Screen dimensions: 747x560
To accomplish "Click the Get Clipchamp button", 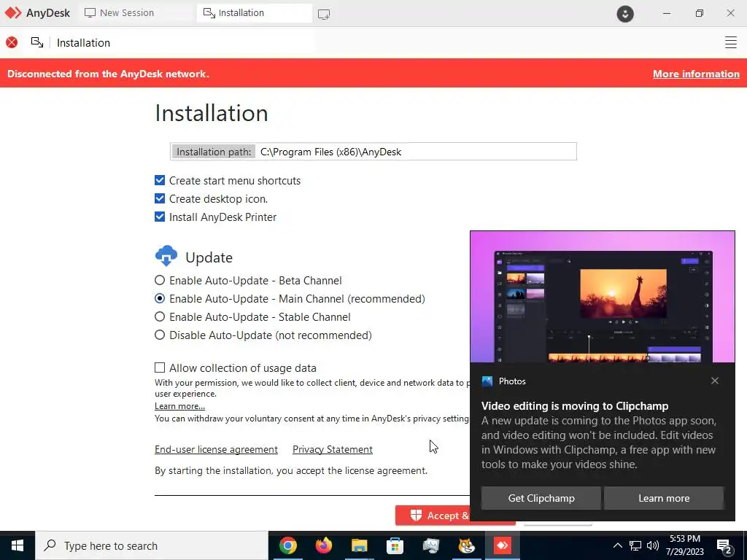I will tap(541, 498).
